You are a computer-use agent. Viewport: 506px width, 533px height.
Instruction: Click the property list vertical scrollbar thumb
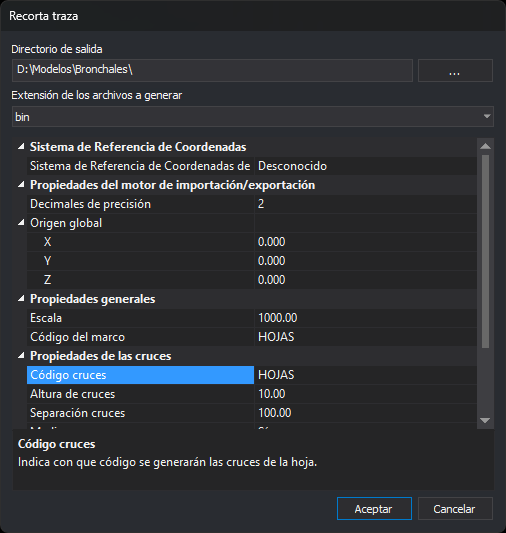point(485,252)
